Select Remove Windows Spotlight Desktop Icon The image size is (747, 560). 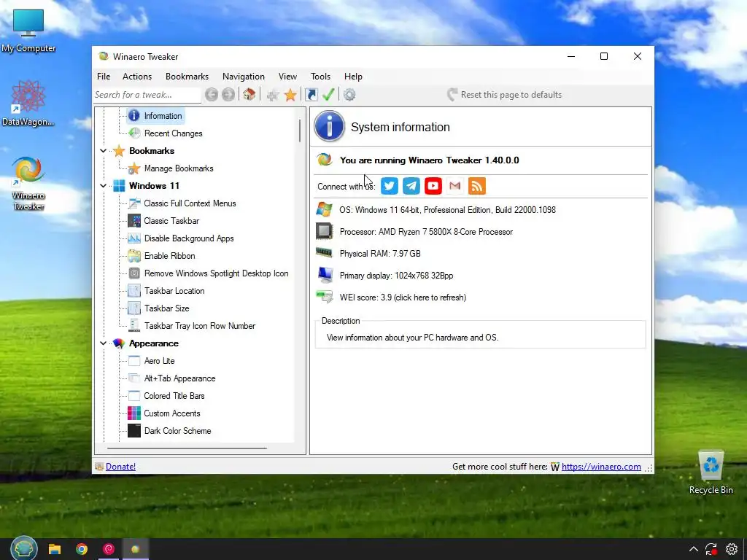coord(216,273)
